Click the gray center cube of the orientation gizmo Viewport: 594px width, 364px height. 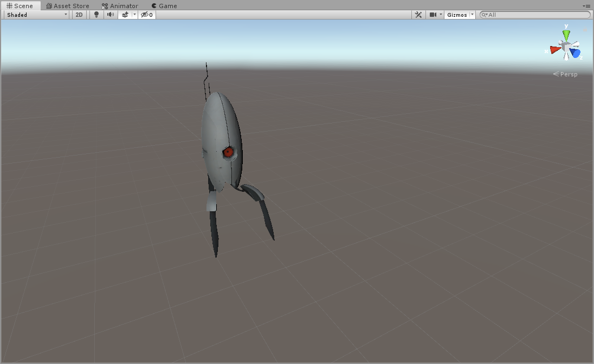pyautogui.click(x=566, y=47)
